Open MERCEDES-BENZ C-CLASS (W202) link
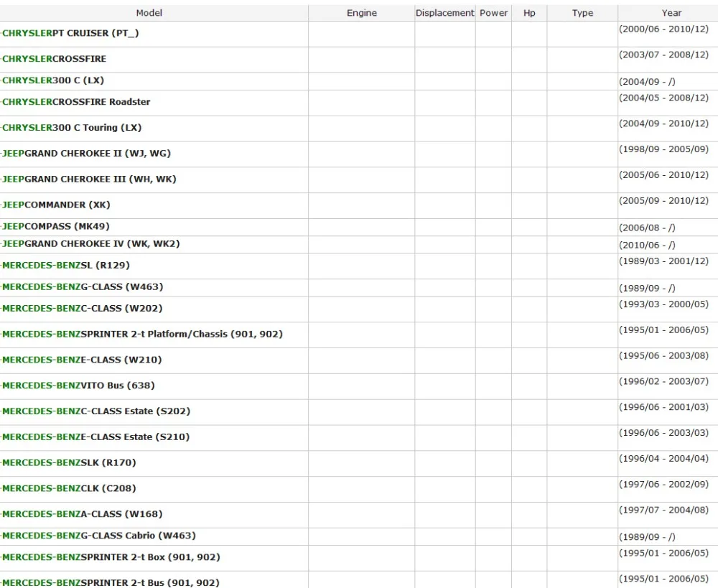Image resolution: width=718 pixels, height=588 pixels. (x=82, y=308)
